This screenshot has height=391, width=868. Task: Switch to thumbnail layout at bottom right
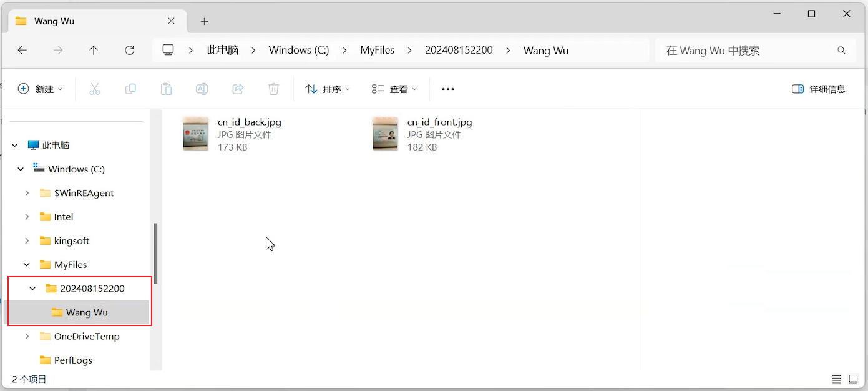coord(853,379)
